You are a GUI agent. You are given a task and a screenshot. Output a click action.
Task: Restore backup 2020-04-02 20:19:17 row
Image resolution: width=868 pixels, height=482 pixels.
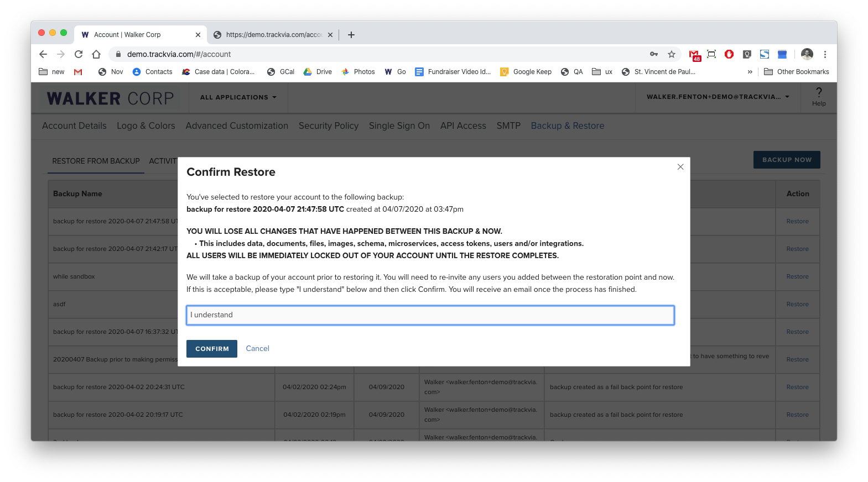pyautogui.click(x=797, y=415)
